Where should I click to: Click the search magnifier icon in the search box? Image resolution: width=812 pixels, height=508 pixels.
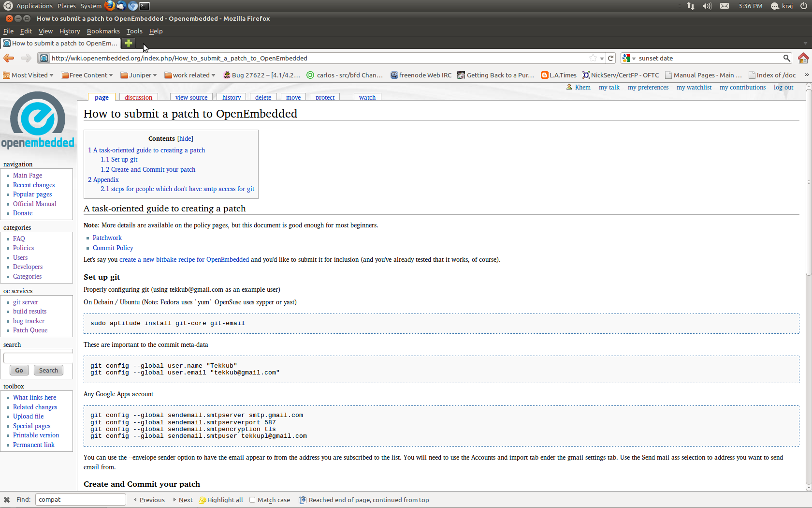pos(786,58)
